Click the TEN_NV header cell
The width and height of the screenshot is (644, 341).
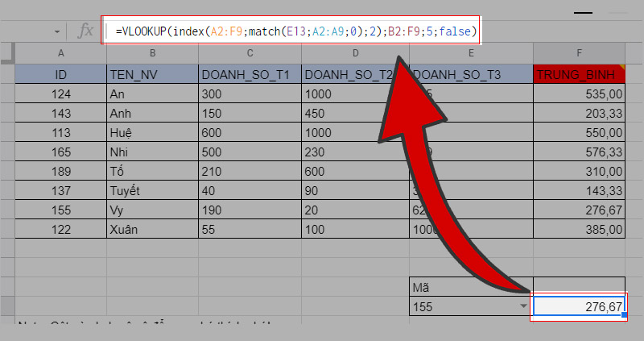point(152,74)
